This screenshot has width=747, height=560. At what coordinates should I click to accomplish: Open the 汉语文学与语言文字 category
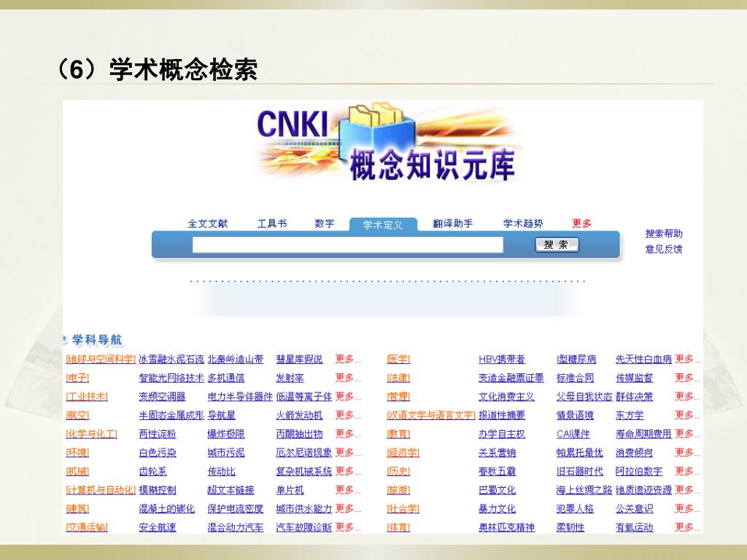point(431,415)
